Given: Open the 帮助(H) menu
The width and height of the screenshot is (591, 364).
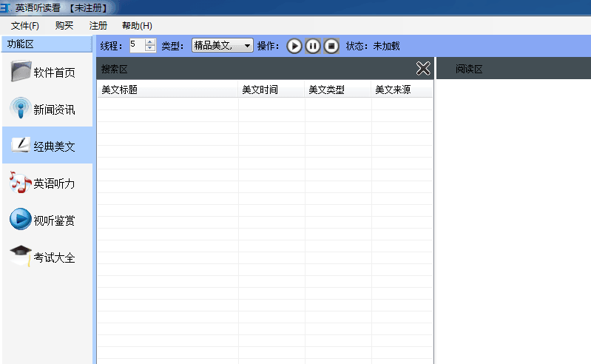Looking at the screenshot, I should click(x=137, y=26).
